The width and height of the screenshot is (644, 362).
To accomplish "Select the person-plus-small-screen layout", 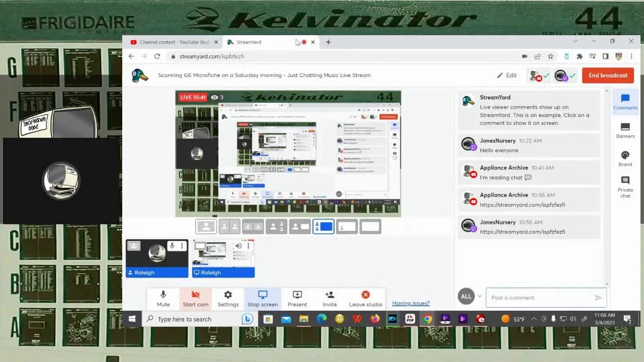I will [x=300, y=227].
